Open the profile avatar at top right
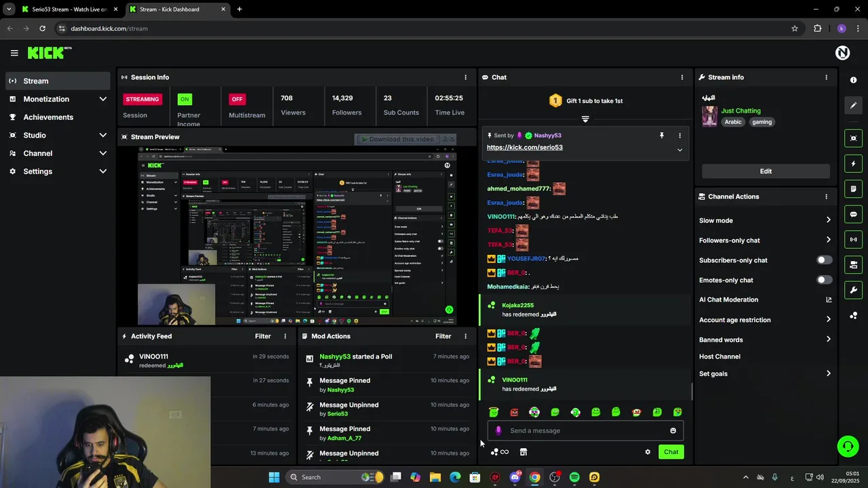Viewport: 868px width, 488px height. coord(842,53)
